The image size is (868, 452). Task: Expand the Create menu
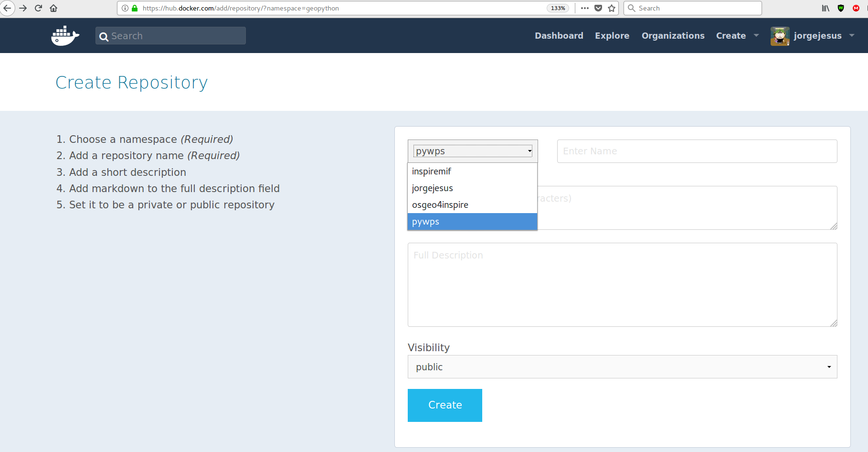point(737,36)
